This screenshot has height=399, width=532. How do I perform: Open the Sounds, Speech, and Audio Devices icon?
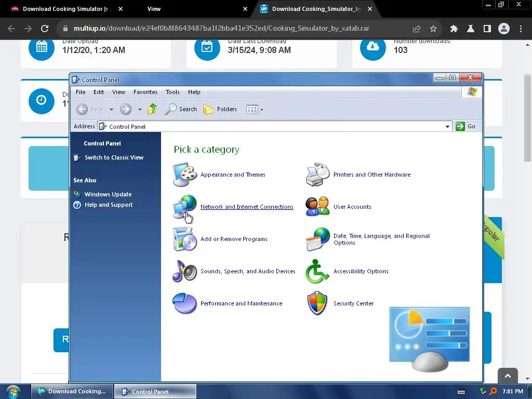[184, 271]
